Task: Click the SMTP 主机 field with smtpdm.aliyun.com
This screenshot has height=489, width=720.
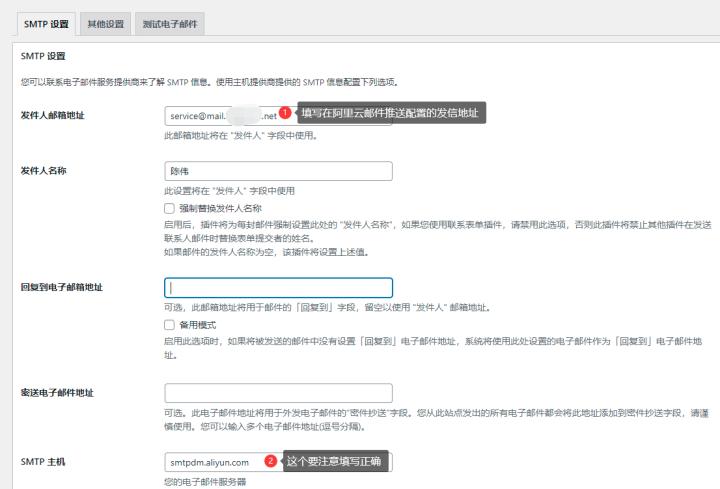Action: pos(278,462)
